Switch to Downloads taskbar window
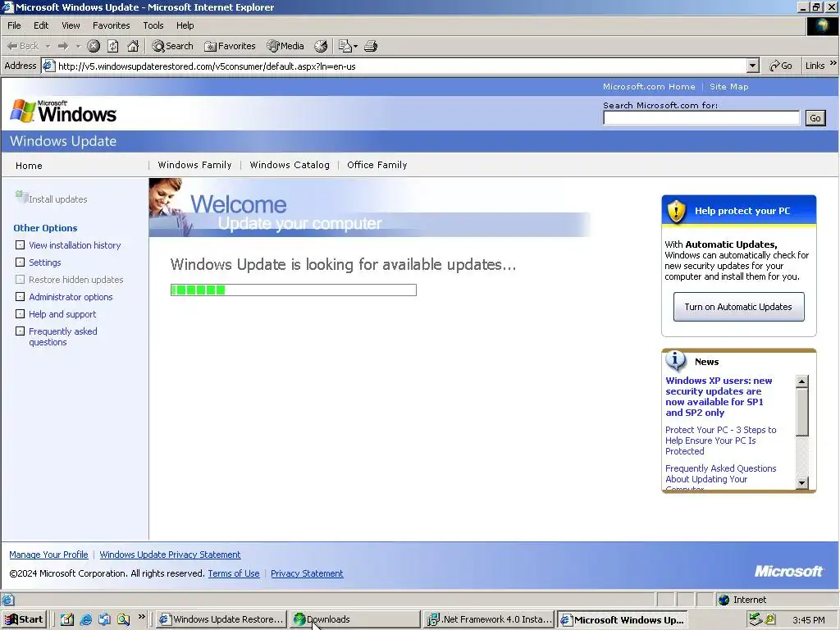840x630 pixels. 354,619
